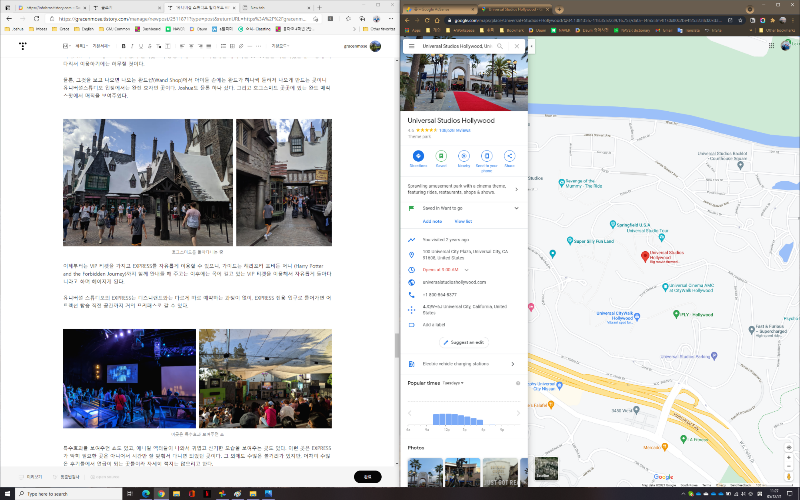Click the Send to your phone icon

point(486,156)
